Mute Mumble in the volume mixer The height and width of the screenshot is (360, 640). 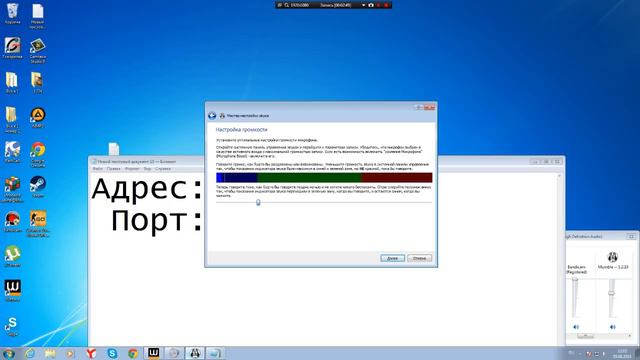tap(612, 327)
